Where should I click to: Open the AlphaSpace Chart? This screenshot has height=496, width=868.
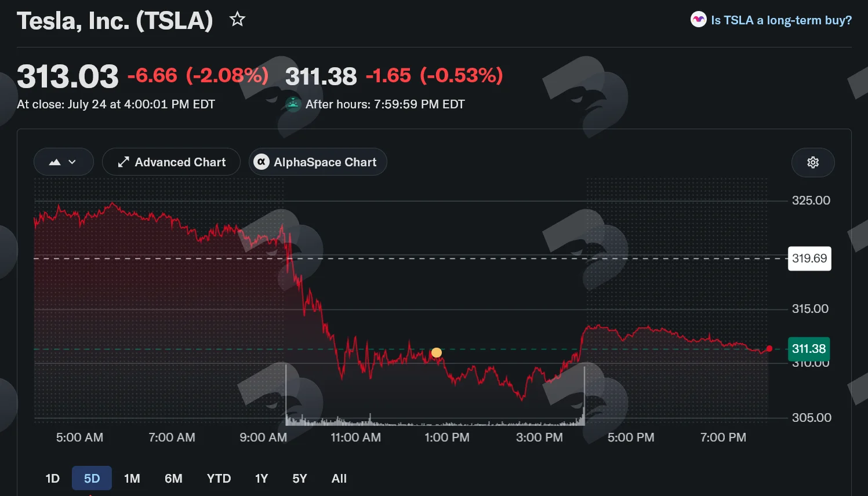[x=318, y=162]
